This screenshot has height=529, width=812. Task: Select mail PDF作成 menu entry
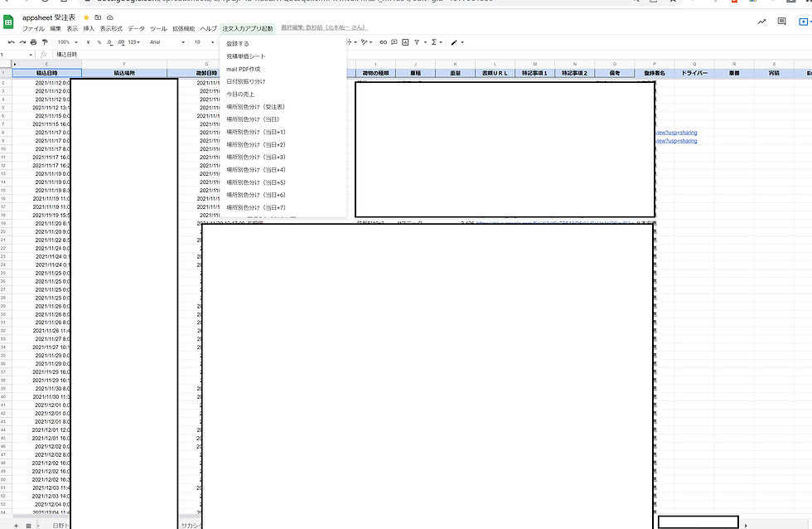click(244, 69)
